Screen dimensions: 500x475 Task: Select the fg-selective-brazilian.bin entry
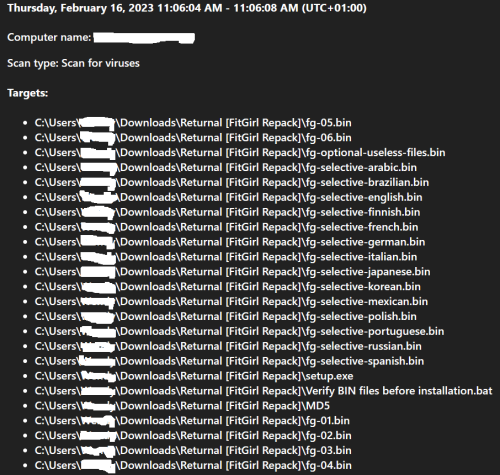coord(232,182)
